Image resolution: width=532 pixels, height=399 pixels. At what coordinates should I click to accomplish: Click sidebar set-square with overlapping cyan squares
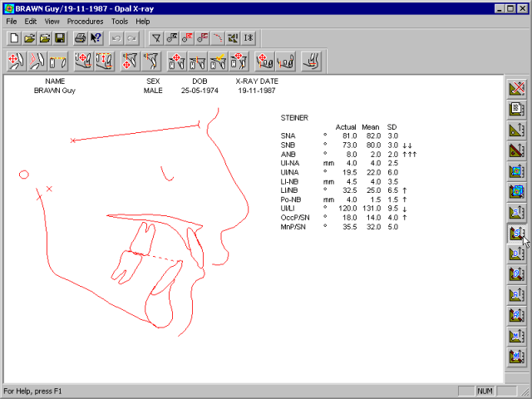pyautogui.click(x=516, y=192)
